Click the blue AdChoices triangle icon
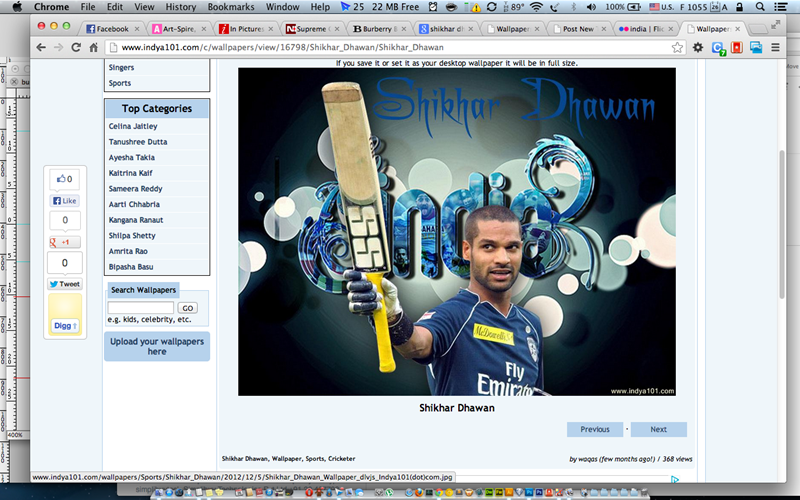 click(x=674, y=479)
